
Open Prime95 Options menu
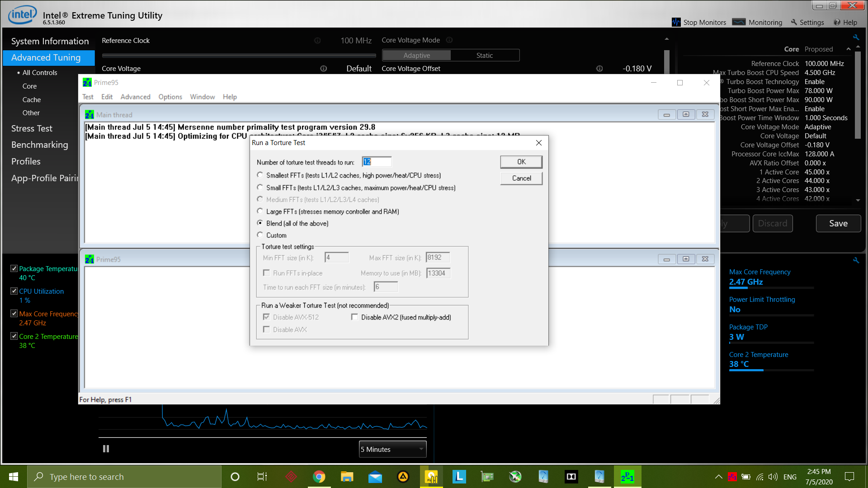pos(170,97)
